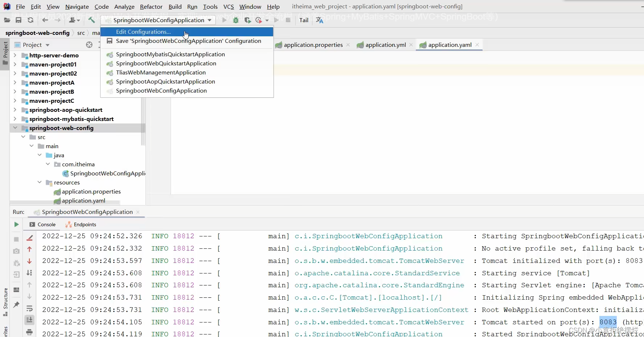Screen dimensions: 644x337
Task: Open the Refactor menu
Action: click(151, 7)
